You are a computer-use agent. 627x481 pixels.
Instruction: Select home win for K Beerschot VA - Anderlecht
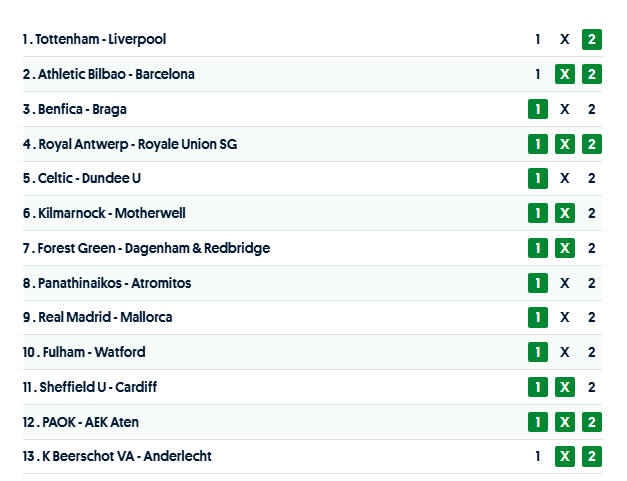tap(538, 456)
